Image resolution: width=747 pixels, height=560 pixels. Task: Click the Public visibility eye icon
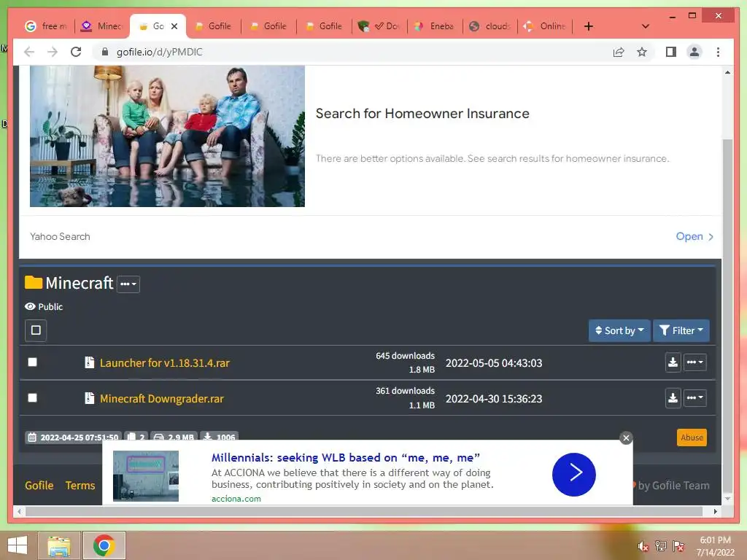30,307
